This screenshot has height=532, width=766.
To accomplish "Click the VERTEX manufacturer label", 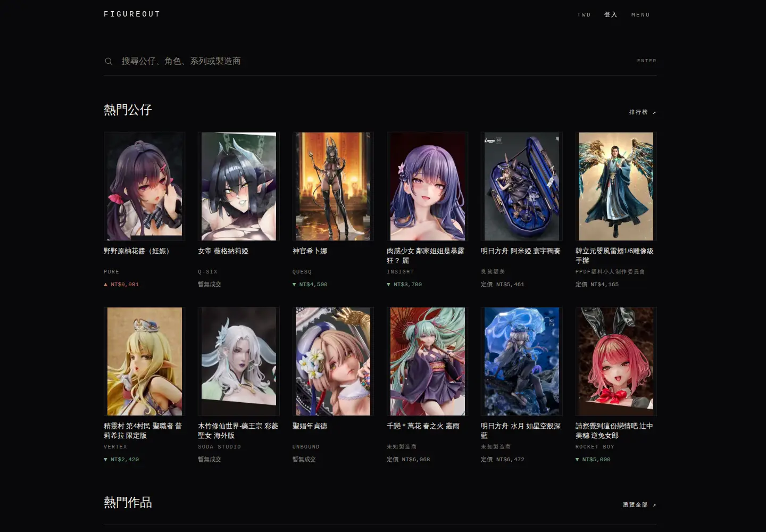I will pyautogui.click(x=115, y=447).
